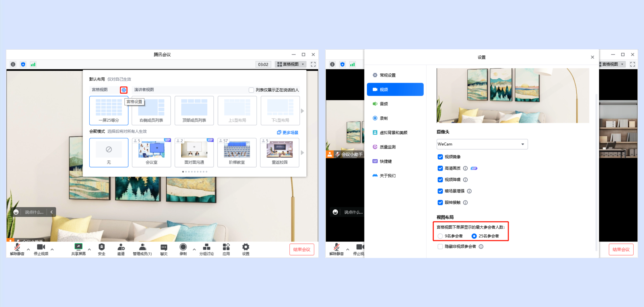The image size is (644, 307).
Task: Open 应用 apps icon
Action: (x=226, y=247)
